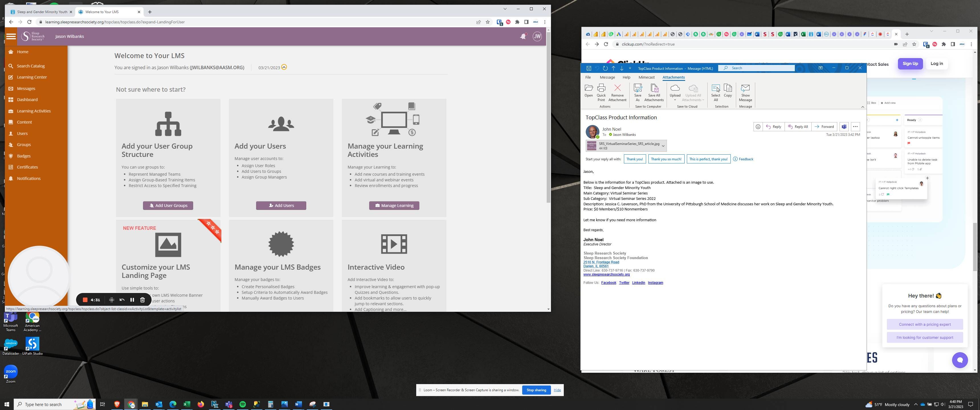980x410 pixels.
Task: Open Outlook Quick Access Toolbar customize dropdown
Action: 630,68
